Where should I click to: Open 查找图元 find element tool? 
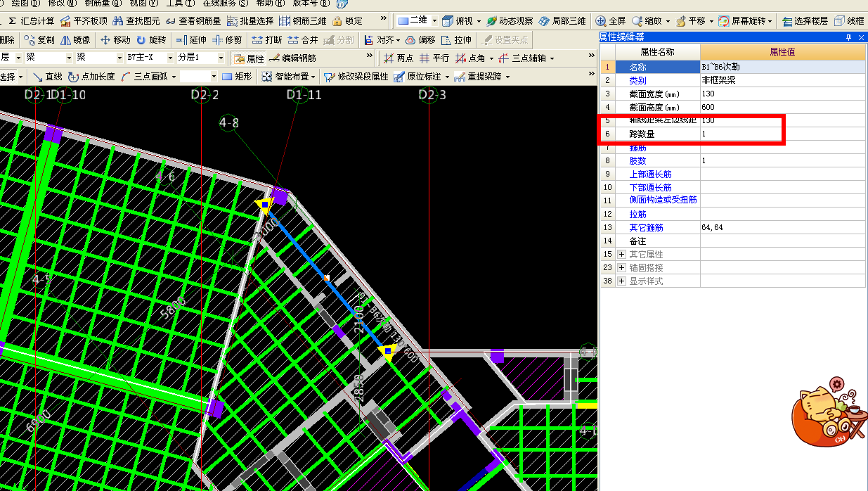pos(136,21)
